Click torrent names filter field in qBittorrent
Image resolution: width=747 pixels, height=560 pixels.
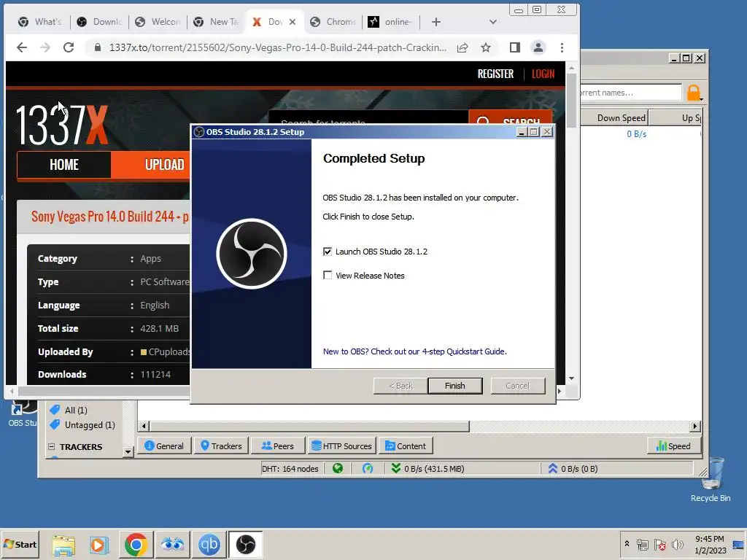tap(630, 93)
